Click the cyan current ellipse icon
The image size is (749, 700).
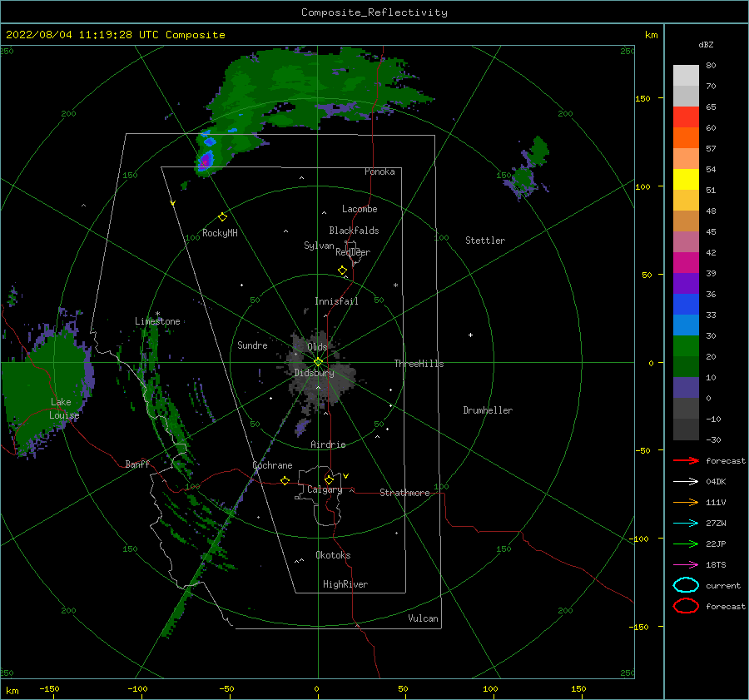point(686,585)
